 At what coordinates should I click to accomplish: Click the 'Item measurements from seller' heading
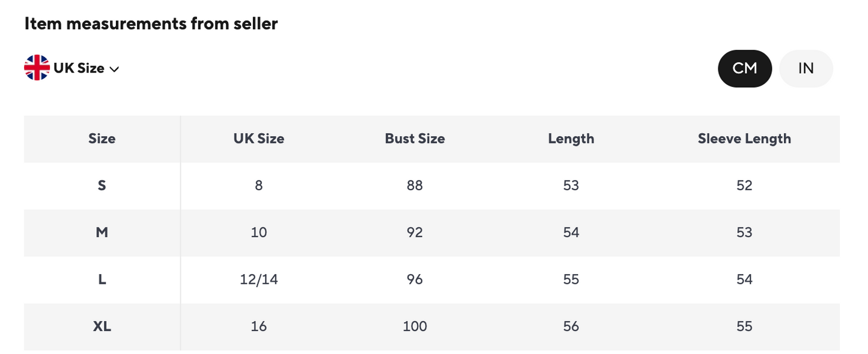151,24
